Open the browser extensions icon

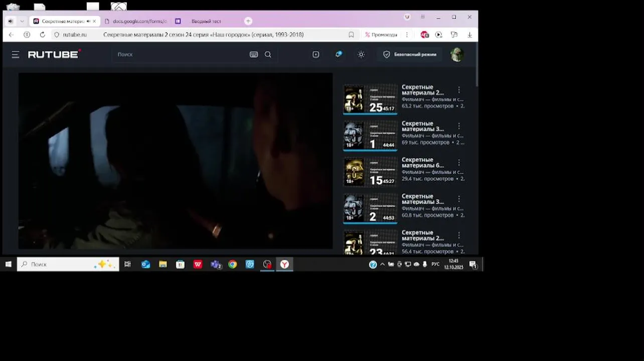click(454, 35)
